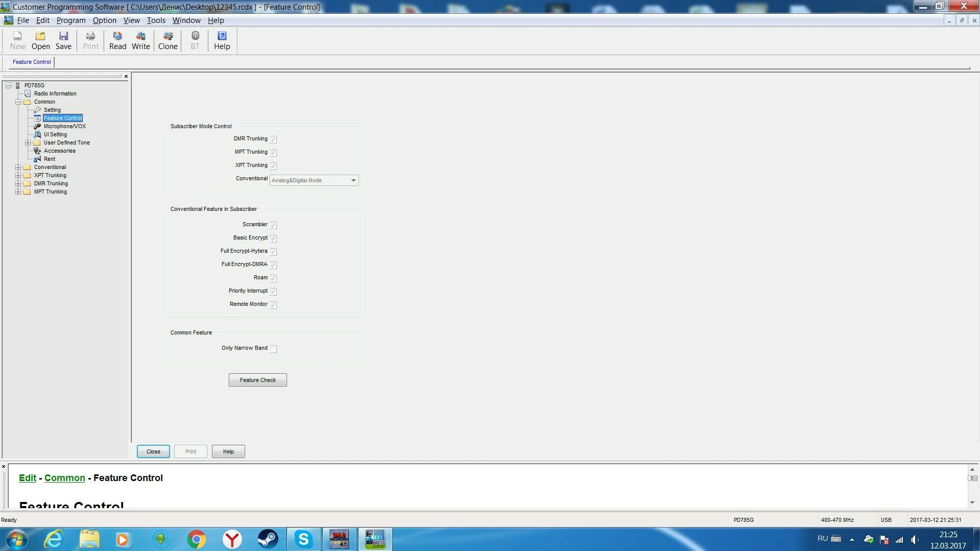Toggle the Roam checkbox

[273, 278]
